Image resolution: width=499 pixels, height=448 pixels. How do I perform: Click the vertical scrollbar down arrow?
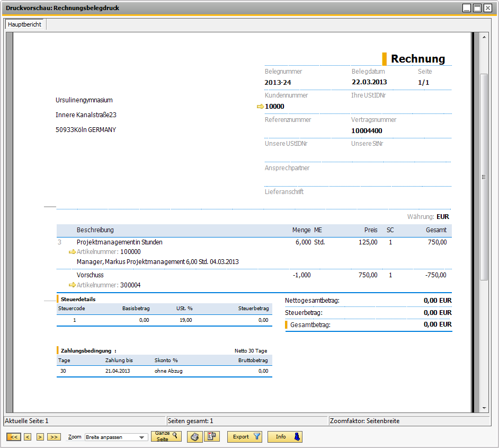point(484,408)
